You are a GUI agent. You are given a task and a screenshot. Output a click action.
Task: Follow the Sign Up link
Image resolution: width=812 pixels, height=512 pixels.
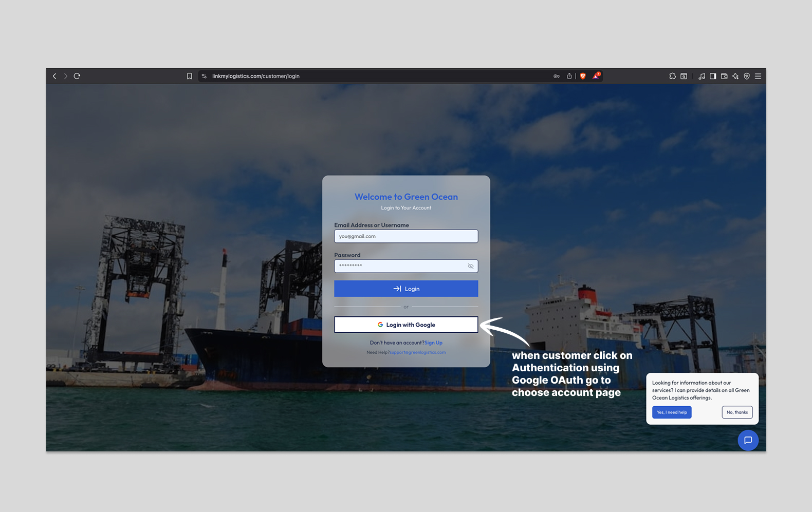pos(433,343)
